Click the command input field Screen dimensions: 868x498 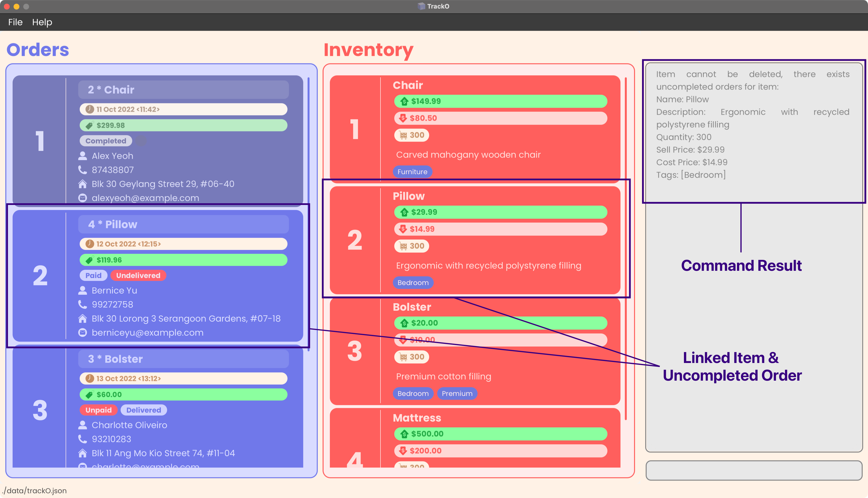click(x=754, y=470)
